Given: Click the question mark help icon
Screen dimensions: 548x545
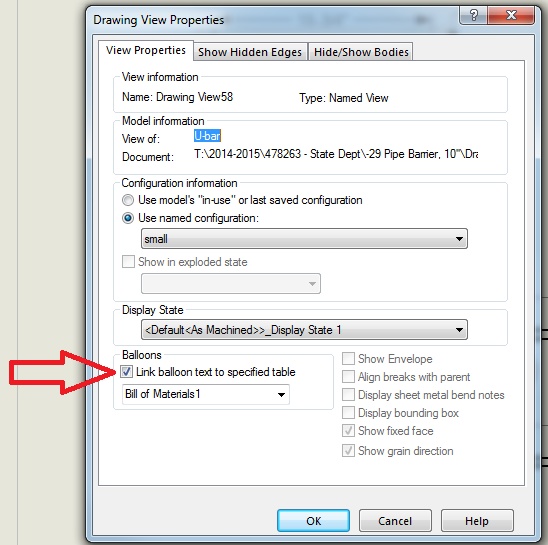Looking at the screenshot, I should pyautogui.click(x=474, y=15).
